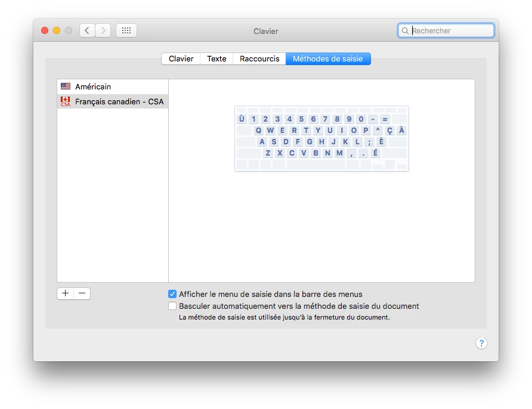Click the 5 key in keyboard preview
Viewport: 532px width, 409px height.
click(301, 119)
